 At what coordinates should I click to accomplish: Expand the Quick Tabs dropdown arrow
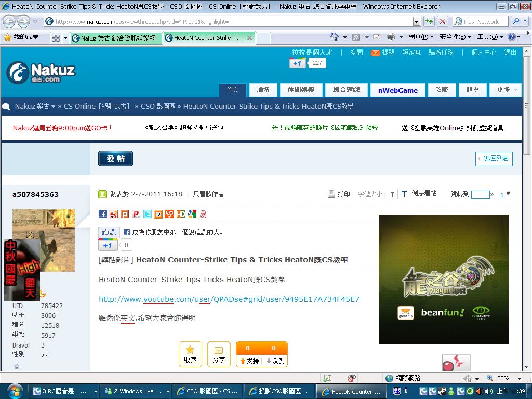coord(65,38)
